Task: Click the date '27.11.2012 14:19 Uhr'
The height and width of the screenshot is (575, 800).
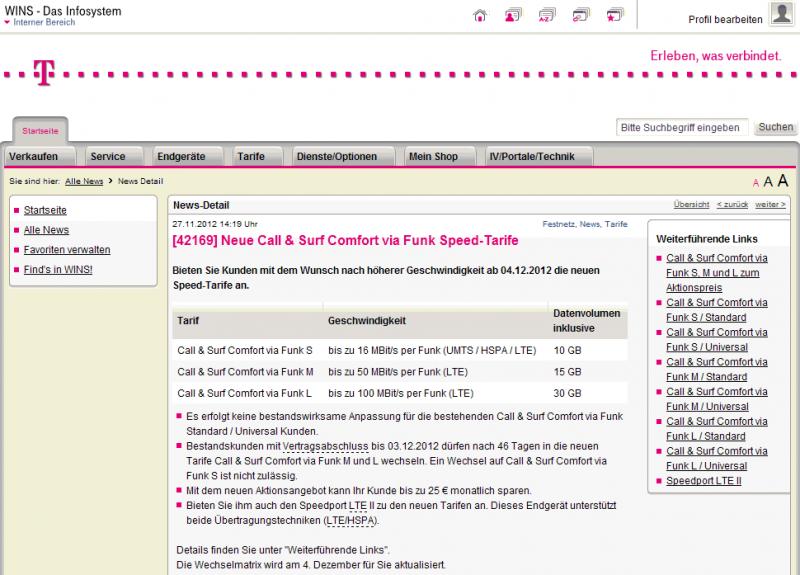Action: coord(215,224)
